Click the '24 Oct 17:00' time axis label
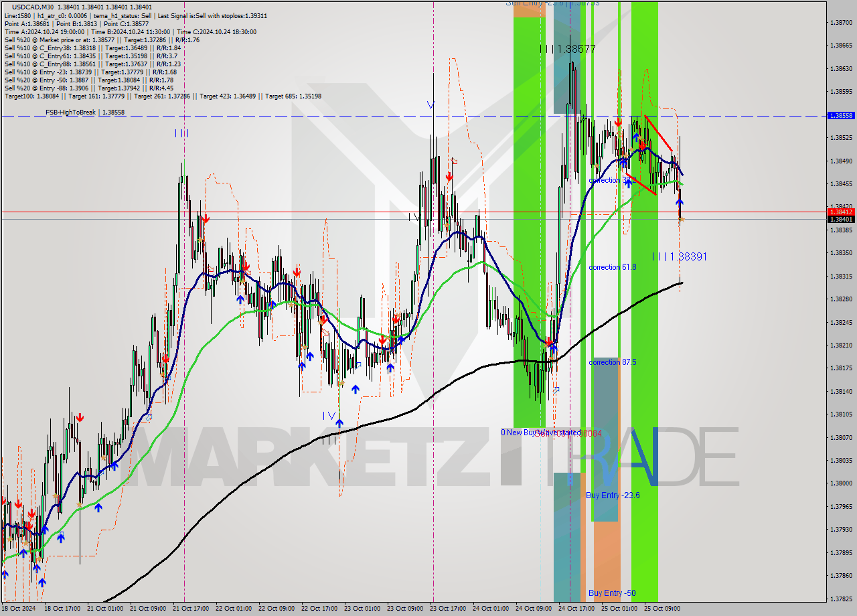Viewport: 857px width, 616px height. click(x=576, y=609)
